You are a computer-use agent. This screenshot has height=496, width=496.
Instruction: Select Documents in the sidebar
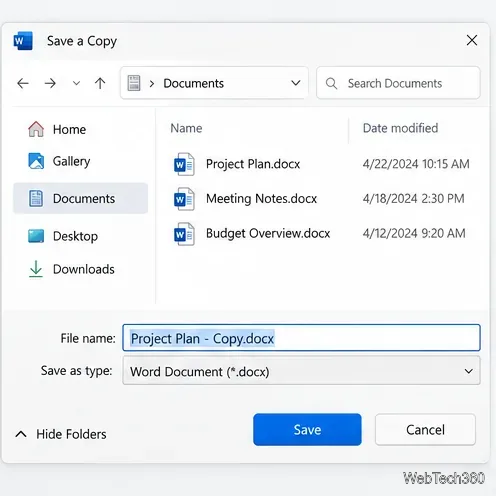[x=81, y=198]
